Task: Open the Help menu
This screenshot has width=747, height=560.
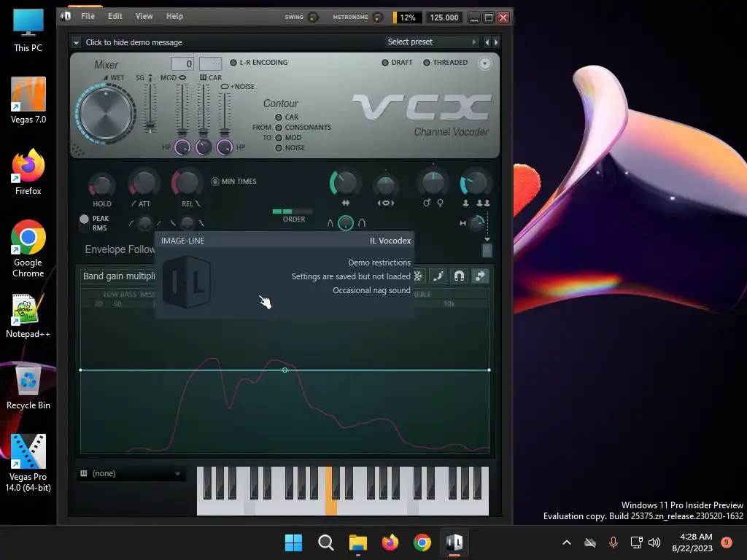Action: tap(174, 16)
